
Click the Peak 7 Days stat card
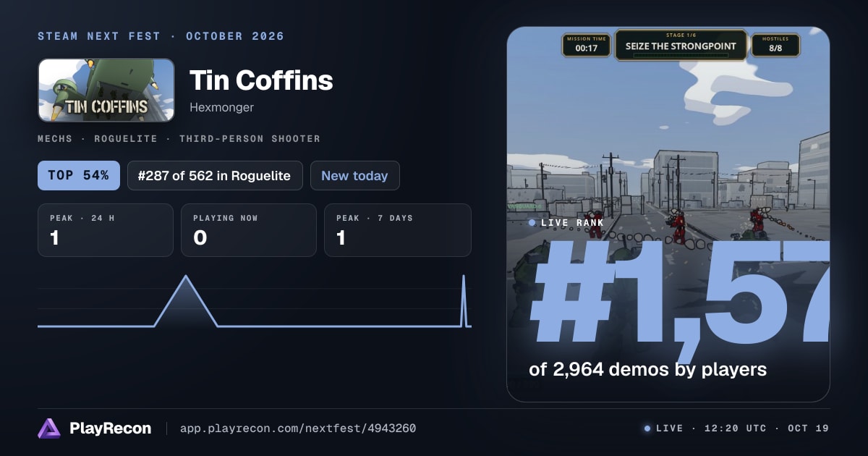(398, 230)
